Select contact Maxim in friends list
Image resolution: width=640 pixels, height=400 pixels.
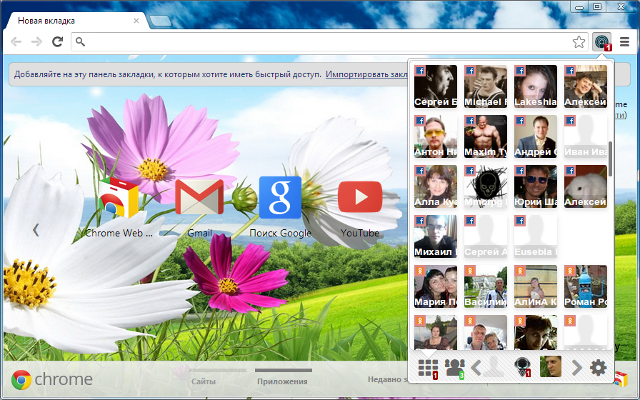pyautogui.click(x=485, y=136)
